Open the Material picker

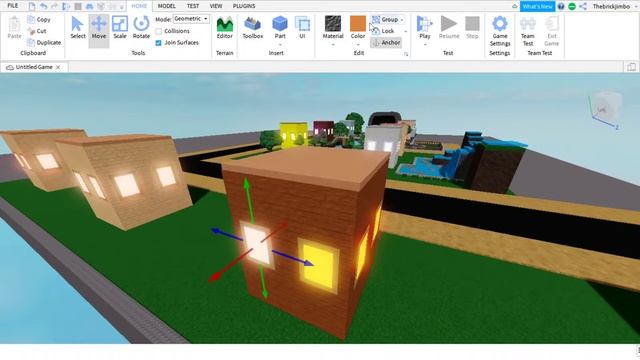(x=333, y=27)
